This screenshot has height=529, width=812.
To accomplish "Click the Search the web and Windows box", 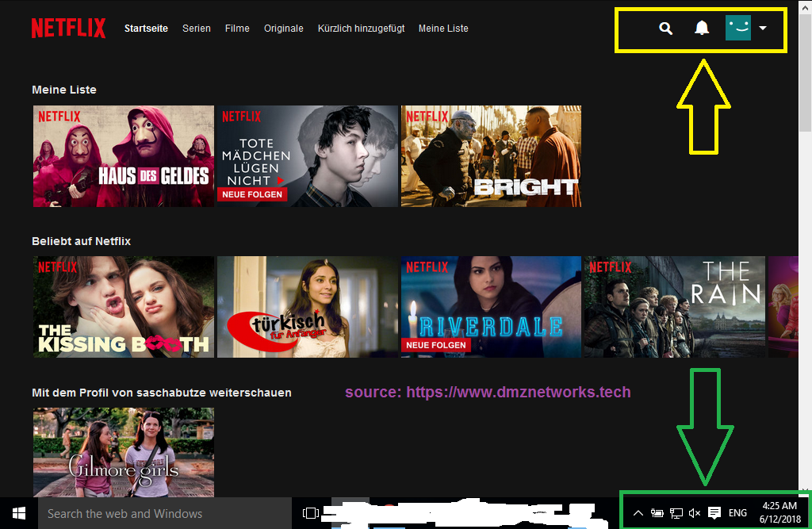I will point(165,513).
